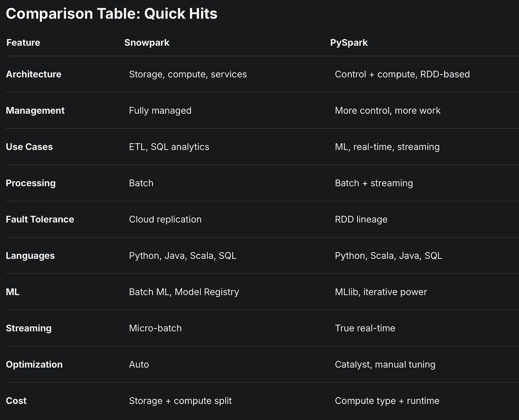Click the 'Feature' column header
Screen dimensions: 519x420
tap(23, 42)
